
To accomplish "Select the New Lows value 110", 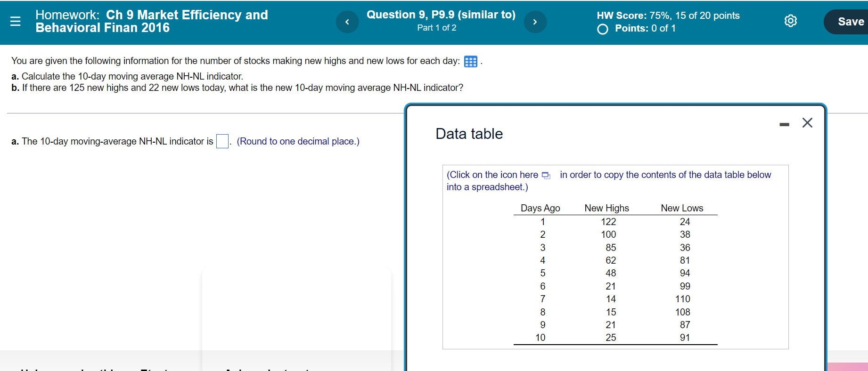I will click(x=682, y=299).
